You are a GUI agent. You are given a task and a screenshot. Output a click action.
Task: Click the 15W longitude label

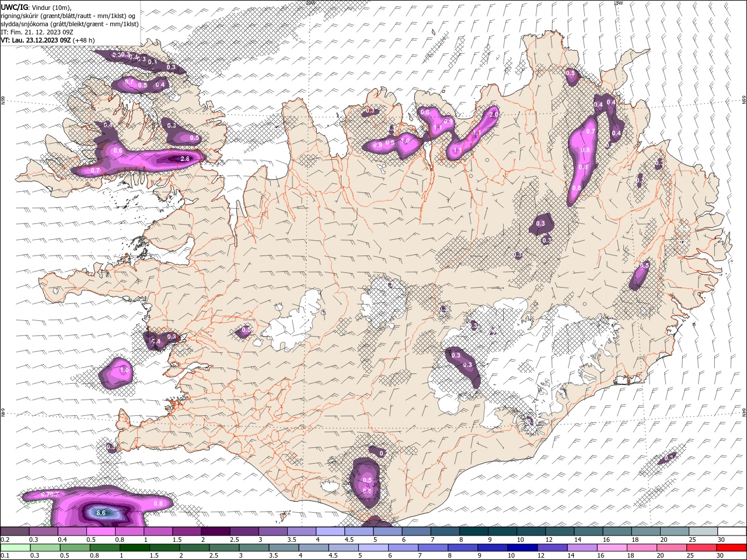pyautogui.click(x=618, y=3)
